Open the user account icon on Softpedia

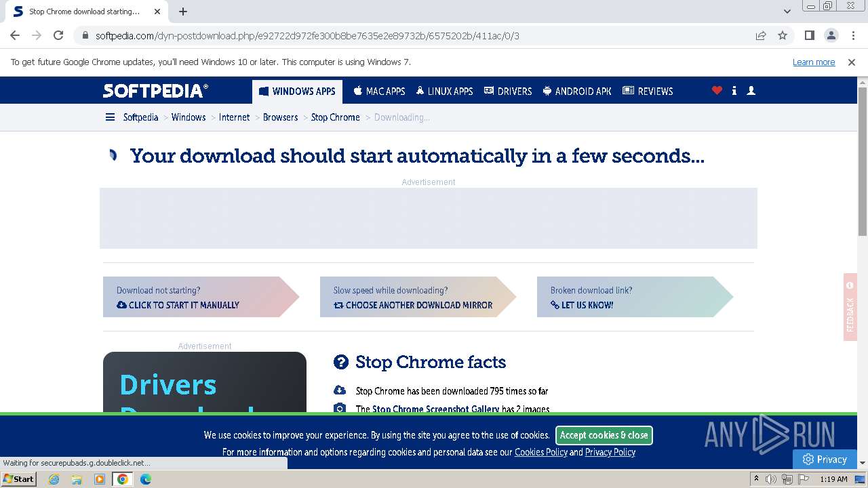[x=751, y=90]
